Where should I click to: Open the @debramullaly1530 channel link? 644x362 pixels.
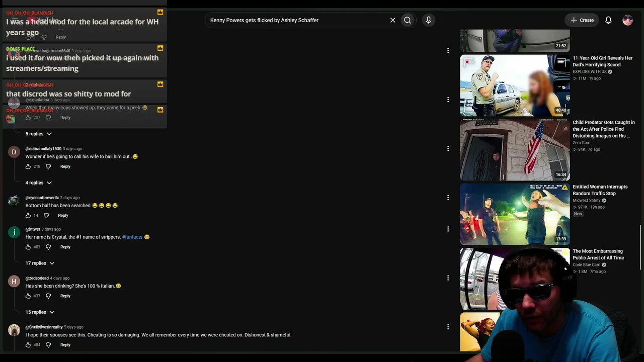click(43, 149)
